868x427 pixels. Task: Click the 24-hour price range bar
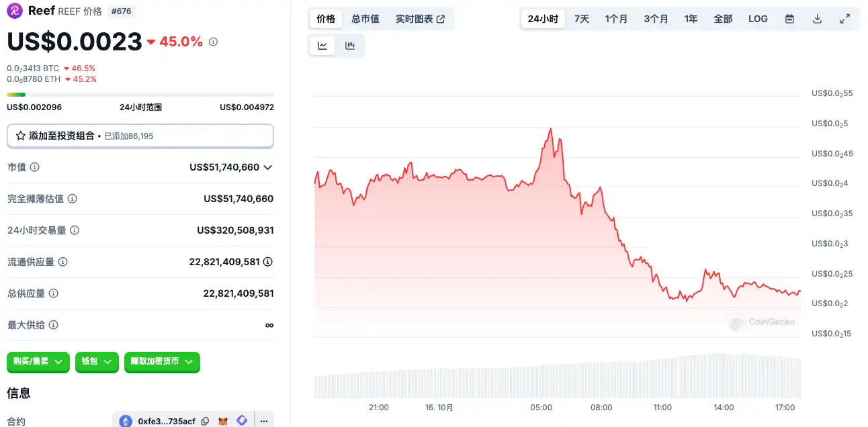pyautogui.click(x=140, y=95)
